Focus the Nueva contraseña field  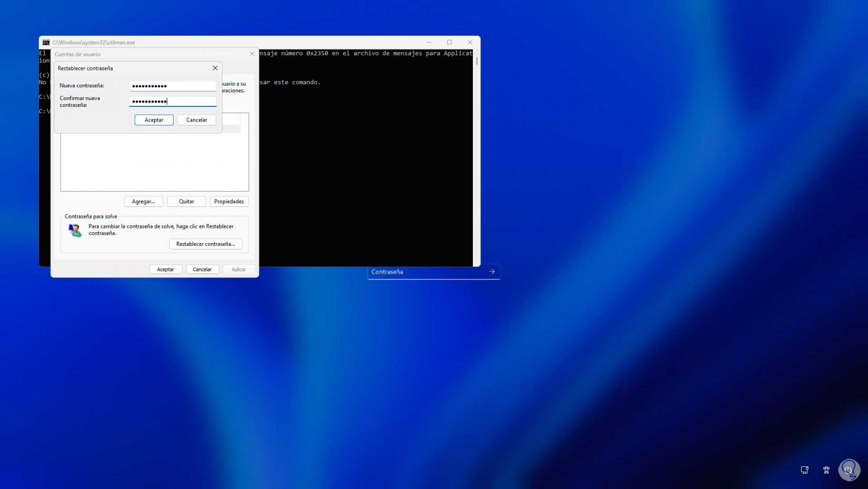173,86
